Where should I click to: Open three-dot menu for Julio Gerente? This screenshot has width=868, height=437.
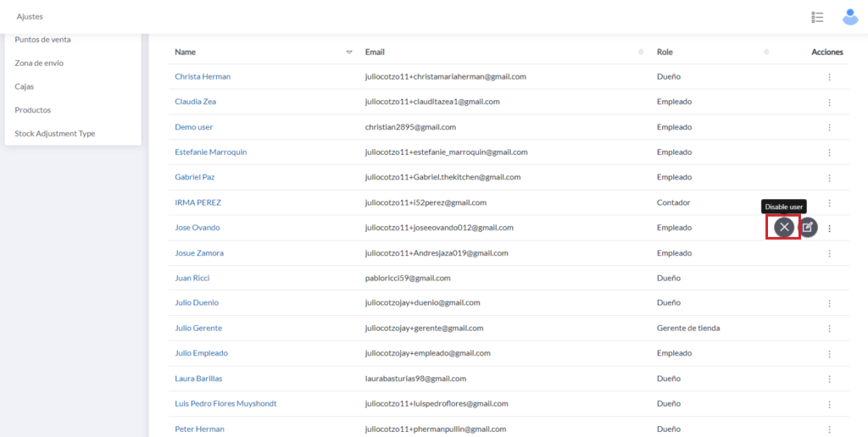click(829, 329)
